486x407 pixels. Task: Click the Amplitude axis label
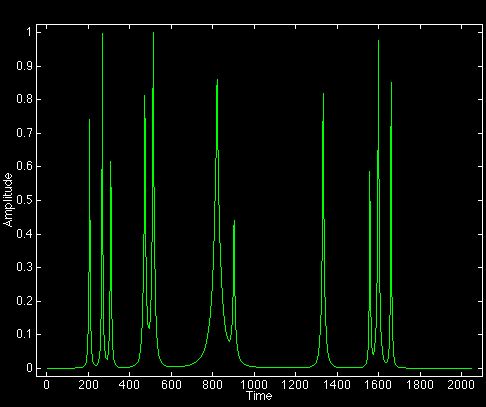point(8,200)
